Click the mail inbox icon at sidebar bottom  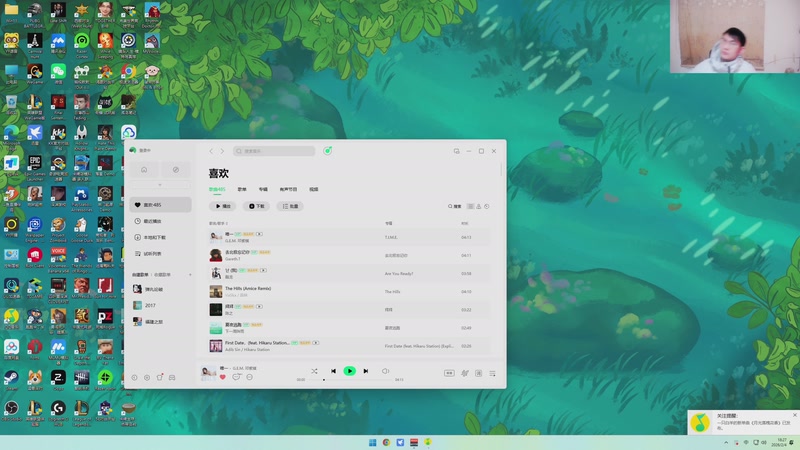pyautogui.click(x=172, y=378)
